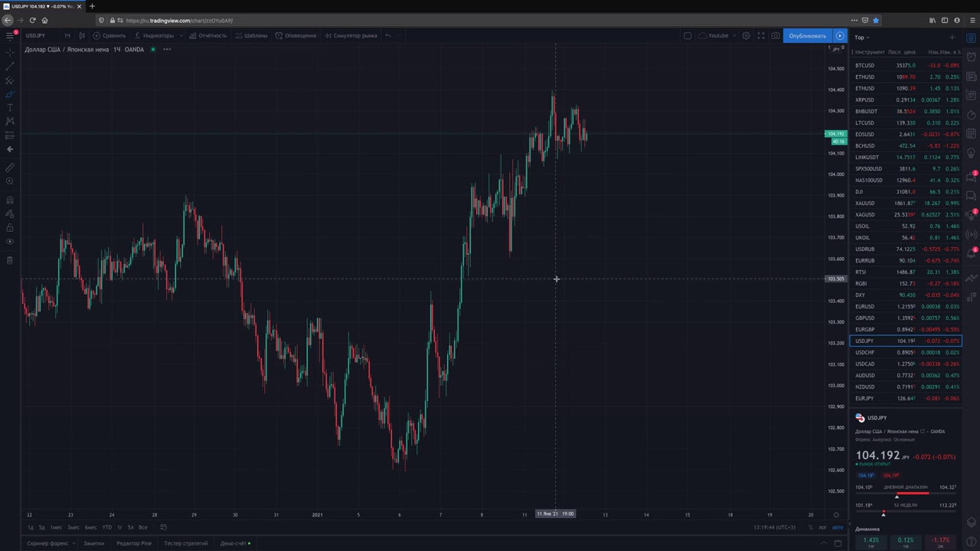Click the Сравнить compare button
This screenshot has width=980, height=551.
(x=109, y=35)
